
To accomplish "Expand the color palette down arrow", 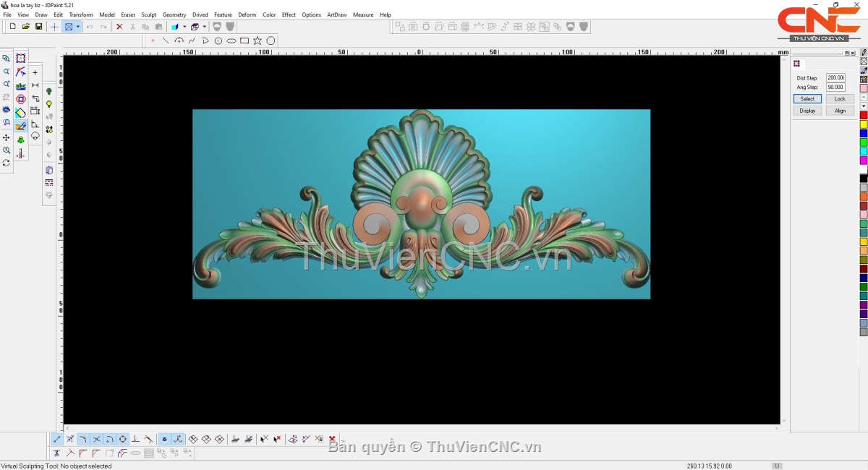I will 864,106.
